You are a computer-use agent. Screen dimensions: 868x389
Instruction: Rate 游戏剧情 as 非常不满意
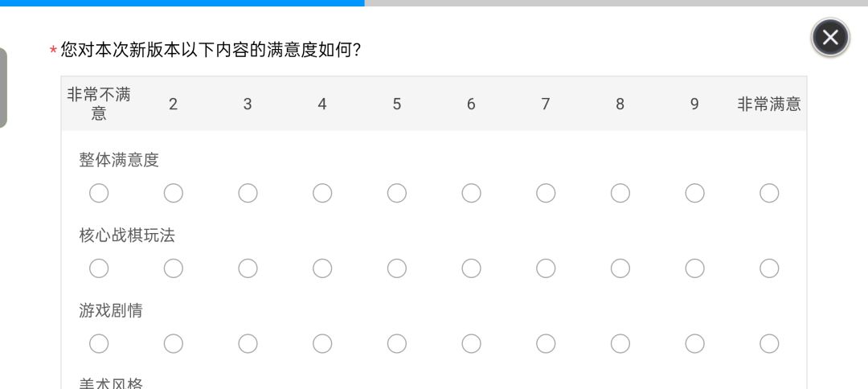pos(99,344)
